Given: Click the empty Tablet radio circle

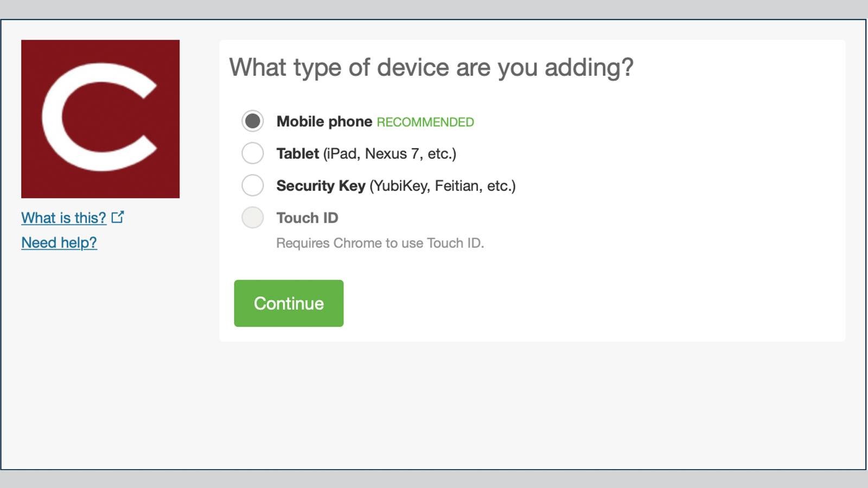Looking at the screenshot, I should [252, 153].
